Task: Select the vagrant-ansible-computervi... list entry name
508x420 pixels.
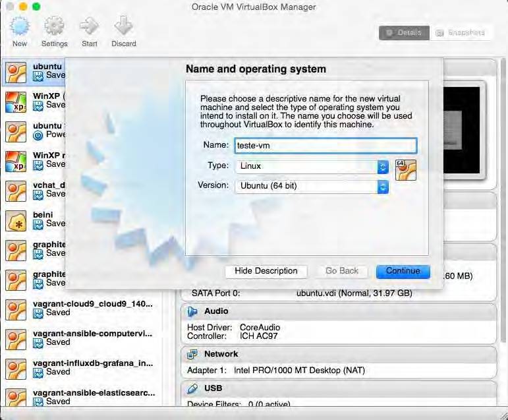Action: (x=93, y=334)
